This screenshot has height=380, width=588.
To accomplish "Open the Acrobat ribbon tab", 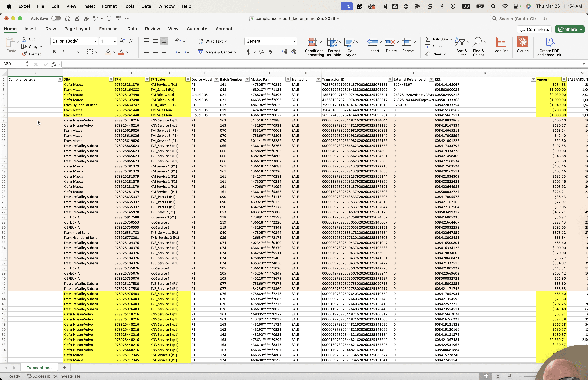I will tap(224, 29).
